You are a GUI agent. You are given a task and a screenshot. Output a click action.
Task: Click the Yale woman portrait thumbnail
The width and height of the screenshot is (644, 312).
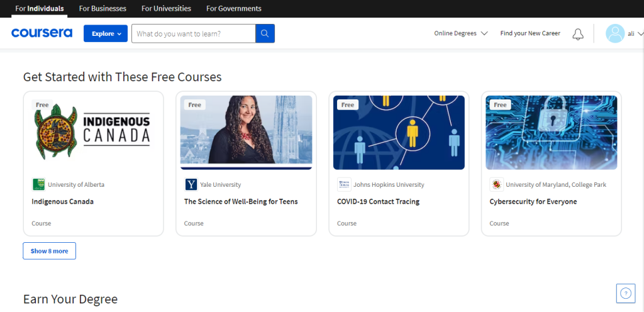tap(246, 133)
